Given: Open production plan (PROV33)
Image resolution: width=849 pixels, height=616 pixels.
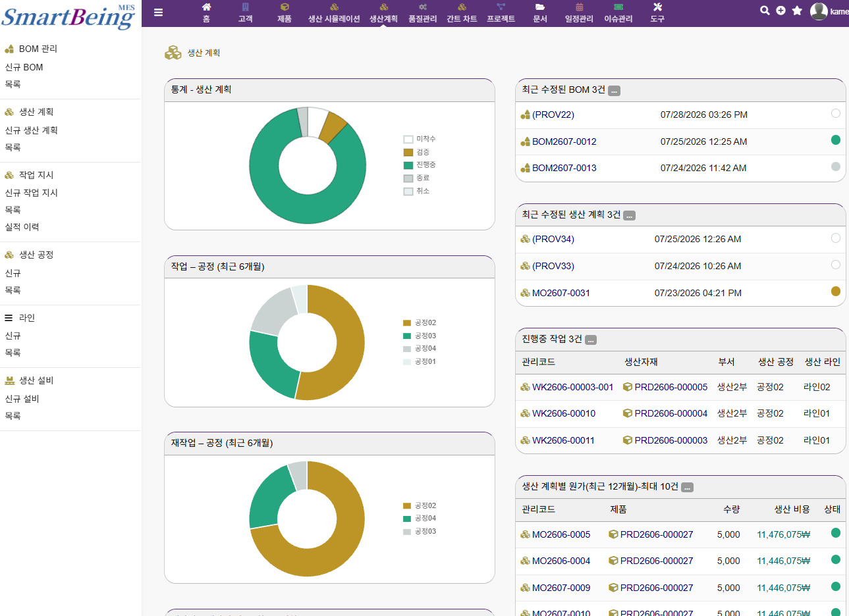Looking at the screenshot, I should tap(553, 266).
